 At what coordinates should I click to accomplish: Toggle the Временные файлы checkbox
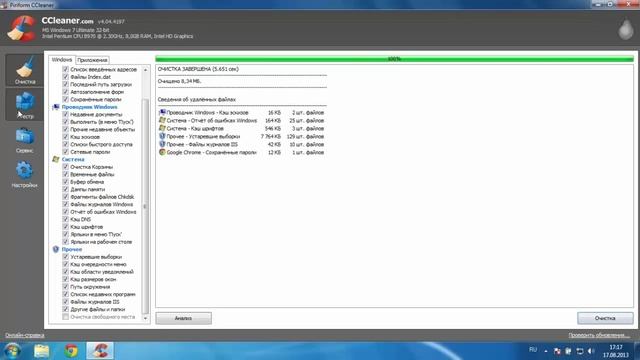[x=65, y=174]
